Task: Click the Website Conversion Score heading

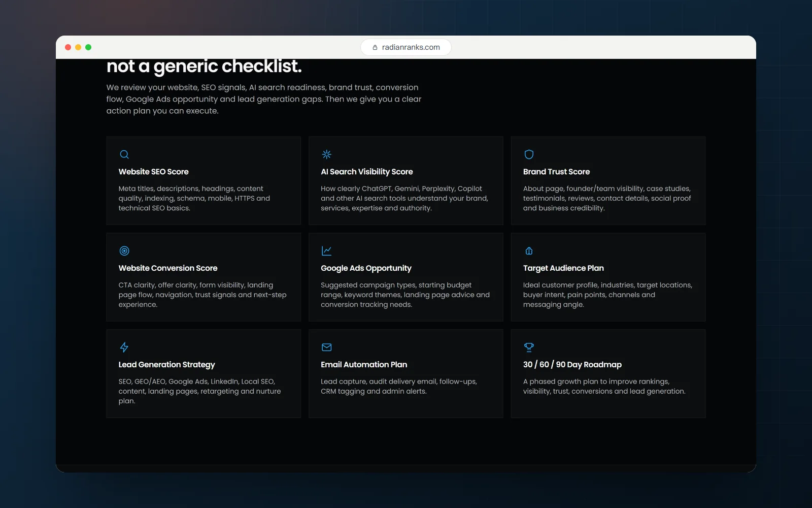Action: click(168, 268)
